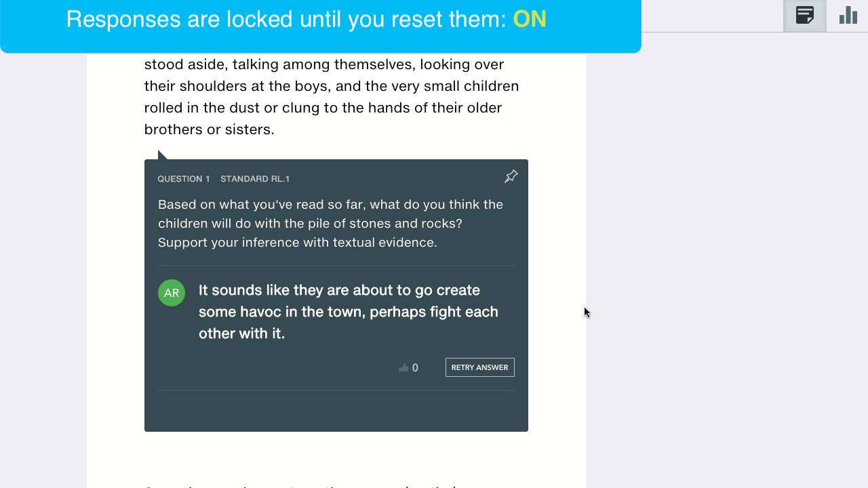Click the triangle pointer above the question box
The height and width of the screenshot is (488, 868).
163,155
